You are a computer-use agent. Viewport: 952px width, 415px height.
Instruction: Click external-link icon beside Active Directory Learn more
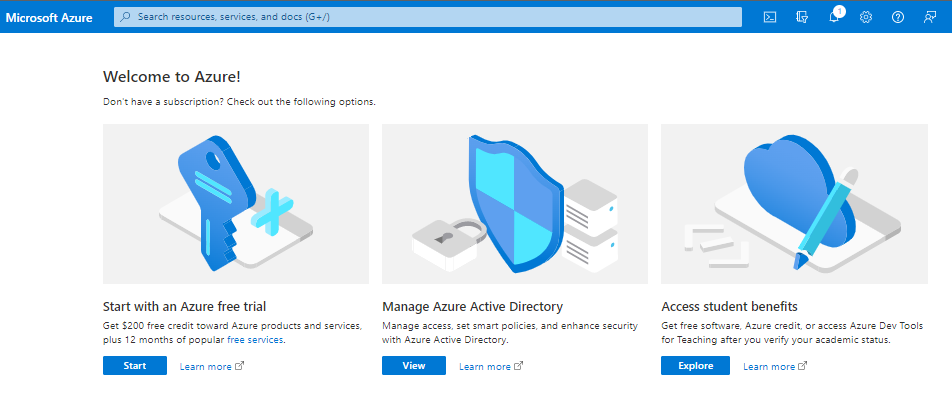pos(518,366)
